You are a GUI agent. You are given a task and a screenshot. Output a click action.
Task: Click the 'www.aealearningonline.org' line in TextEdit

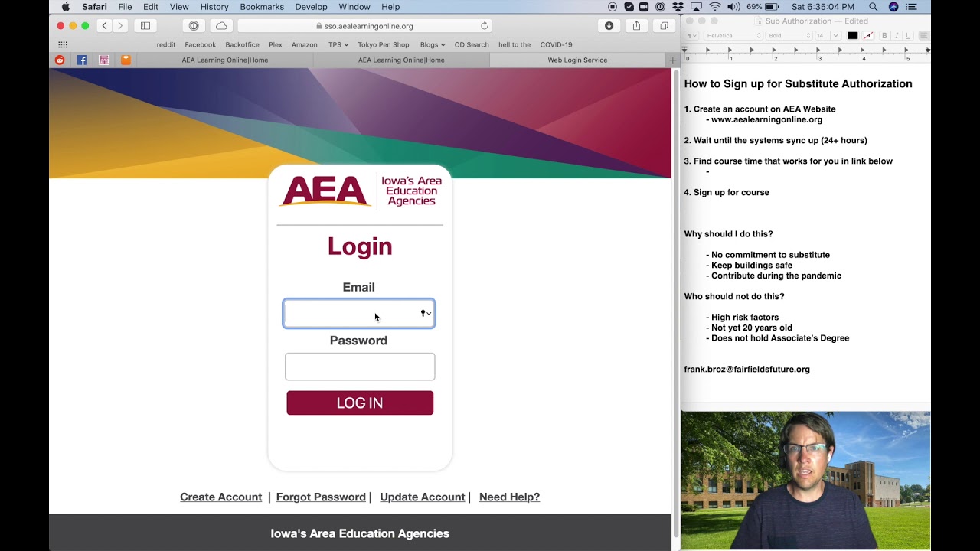point(766,120)
